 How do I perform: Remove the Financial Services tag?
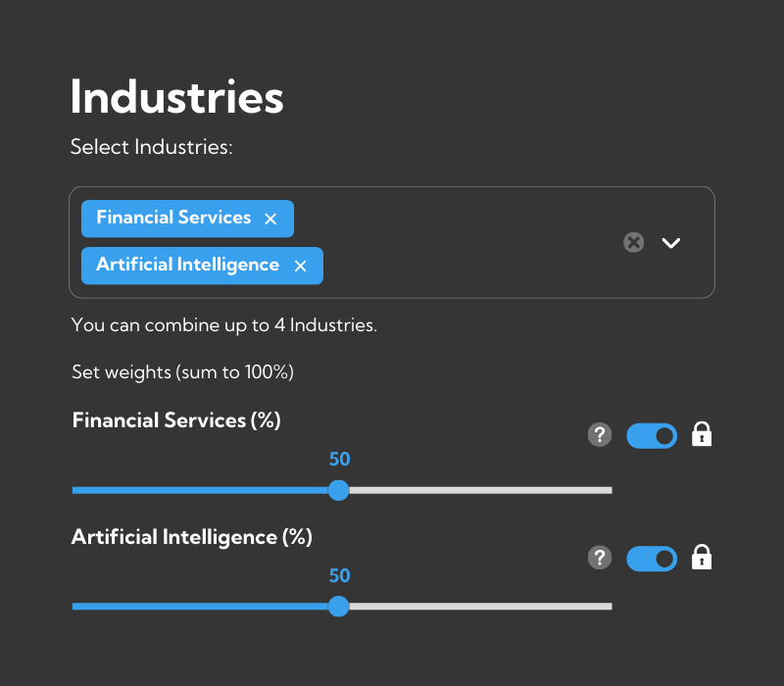pos(270,218)
